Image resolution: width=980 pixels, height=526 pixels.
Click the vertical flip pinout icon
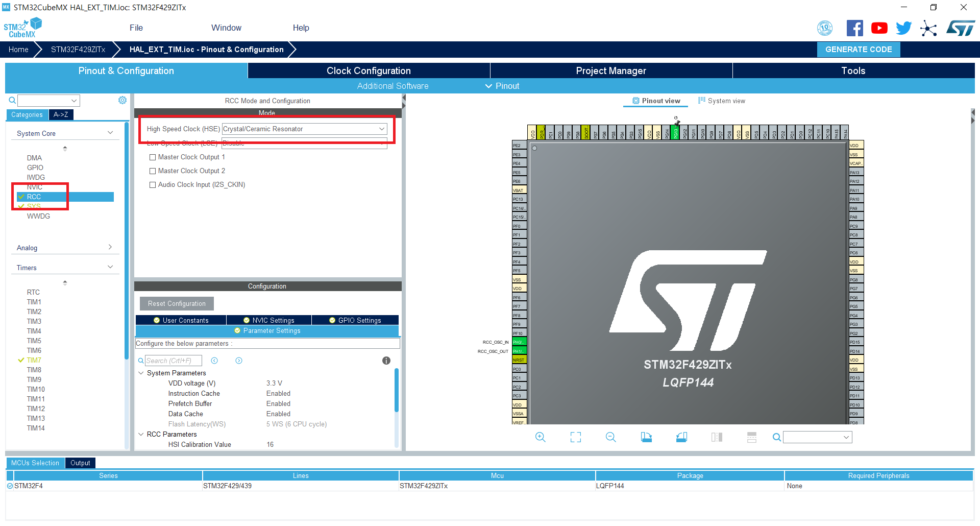(752, 437)
